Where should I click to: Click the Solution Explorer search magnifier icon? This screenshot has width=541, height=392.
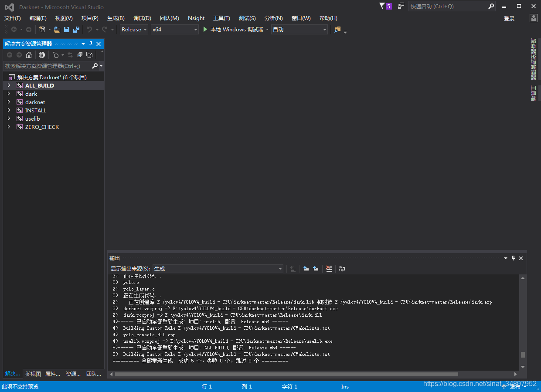click(x=95, y=66)
